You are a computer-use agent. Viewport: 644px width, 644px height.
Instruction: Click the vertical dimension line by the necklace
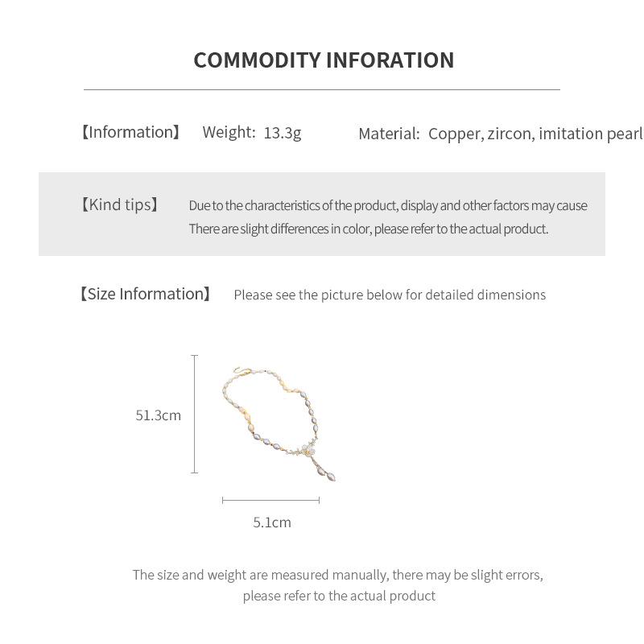pos(195,414)
